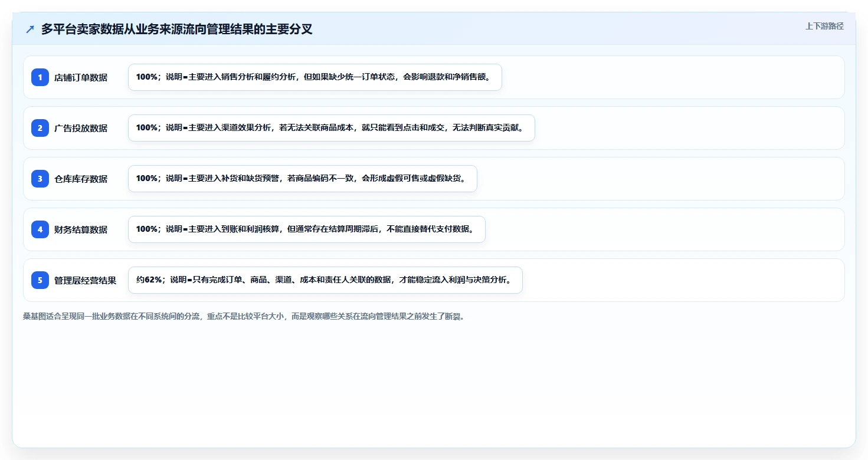Click the number 2 badge for 广告投放数据

pyautogui.click(x=40, y=128)
